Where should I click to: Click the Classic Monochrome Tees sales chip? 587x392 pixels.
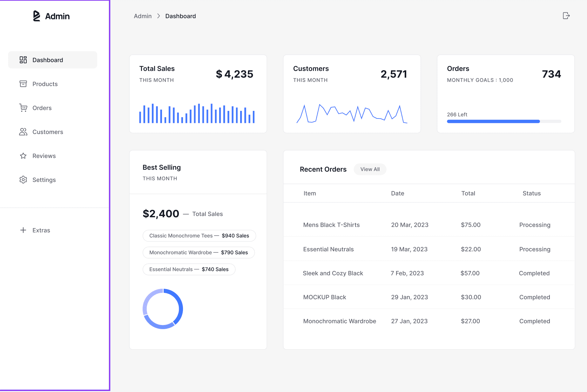199,236
